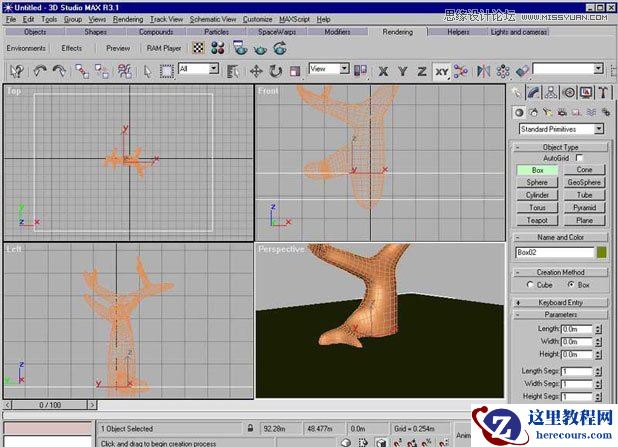Select the Box creation method radio

coord(571,285)
